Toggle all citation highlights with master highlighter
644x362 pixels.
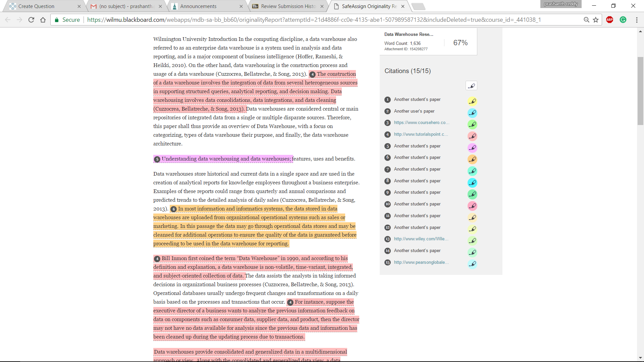coord(471,86)
